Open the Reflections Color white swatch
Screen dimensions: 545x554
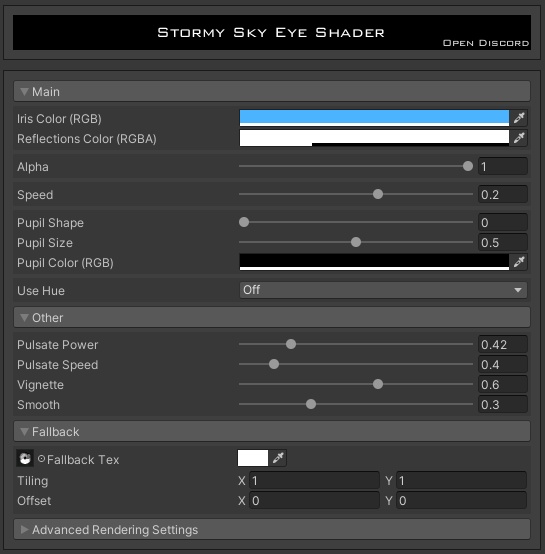click(374, 138)
